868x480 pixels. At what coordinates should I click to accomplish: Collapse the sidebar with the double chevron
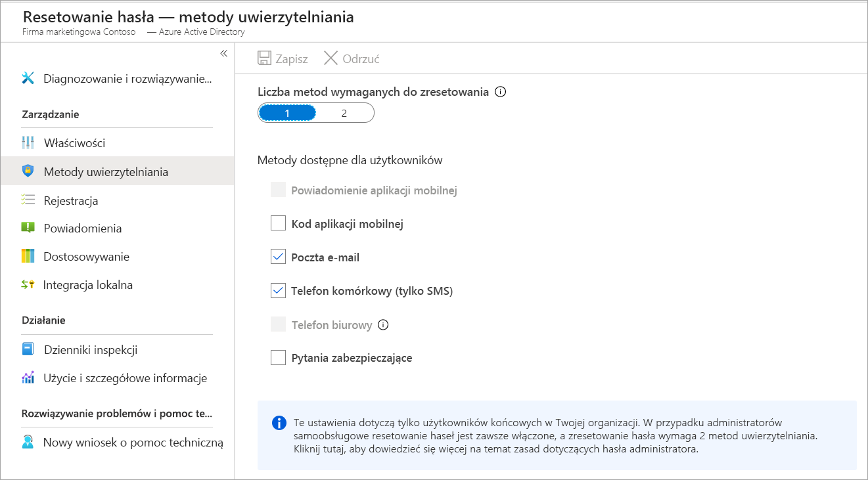(223, 53)
